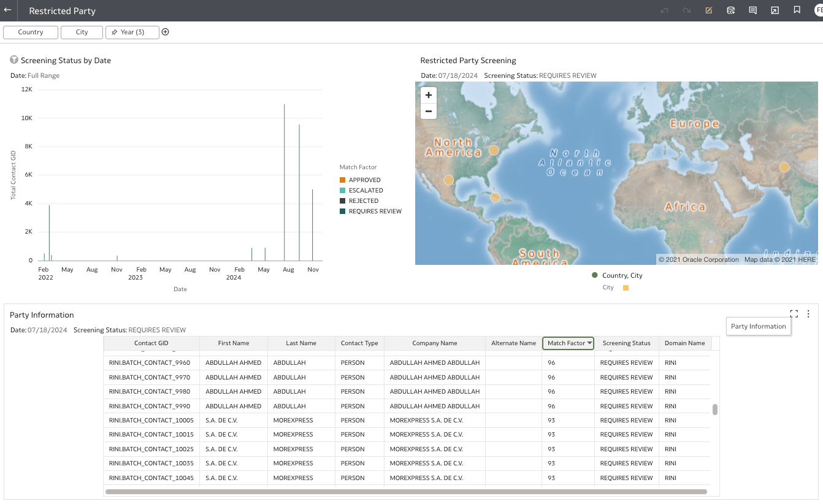The height and width of the screenshot is (504, 823).
Task: Click the Restricted Party Screening map title
Action: click(469, 61)
